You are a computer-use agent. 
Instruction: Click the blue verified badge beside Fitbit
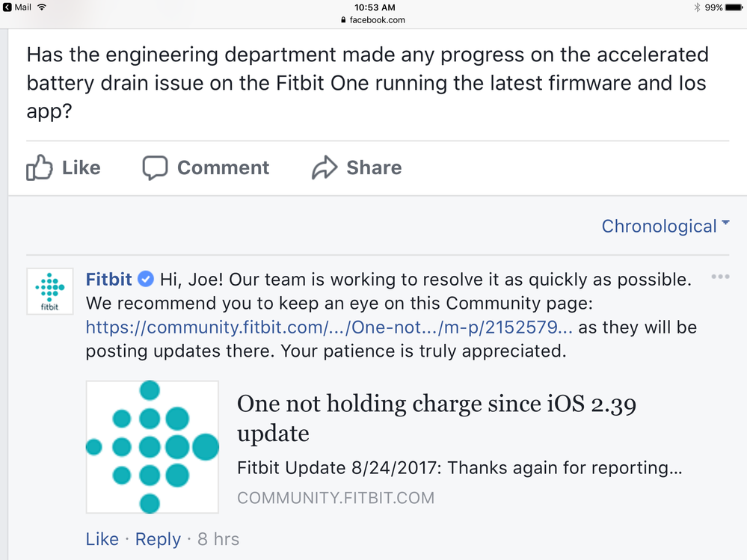coord(147,280)
